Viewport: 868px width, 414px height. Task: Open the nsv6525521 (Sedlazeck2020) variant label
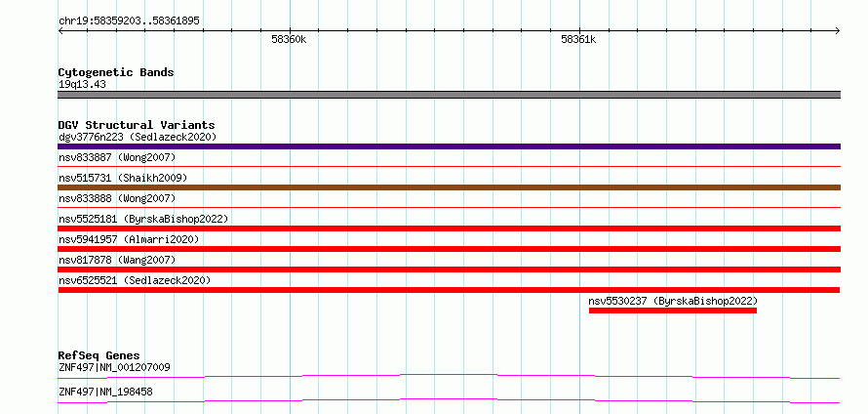point(135,280)
